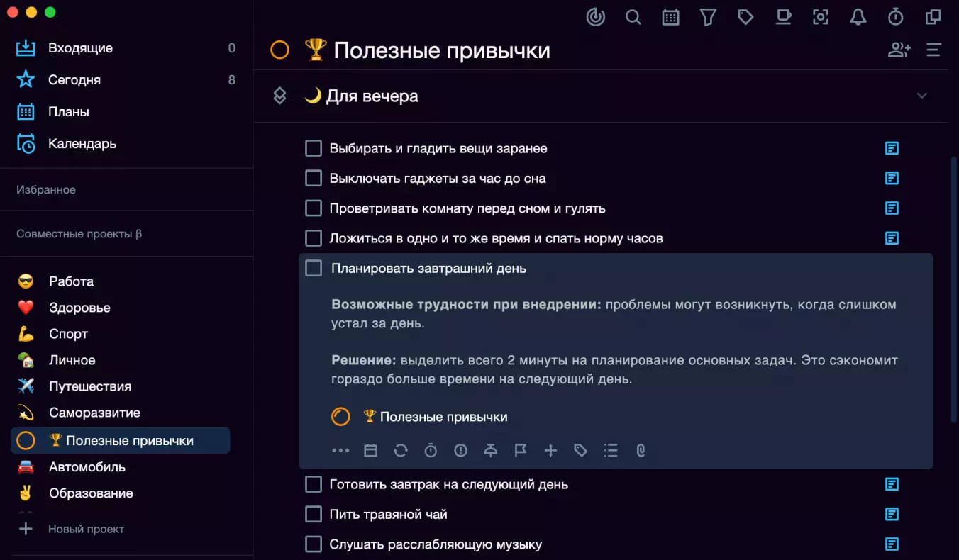
Task: Check off Пить травяной чай
Action: click(x=314, y=514)
